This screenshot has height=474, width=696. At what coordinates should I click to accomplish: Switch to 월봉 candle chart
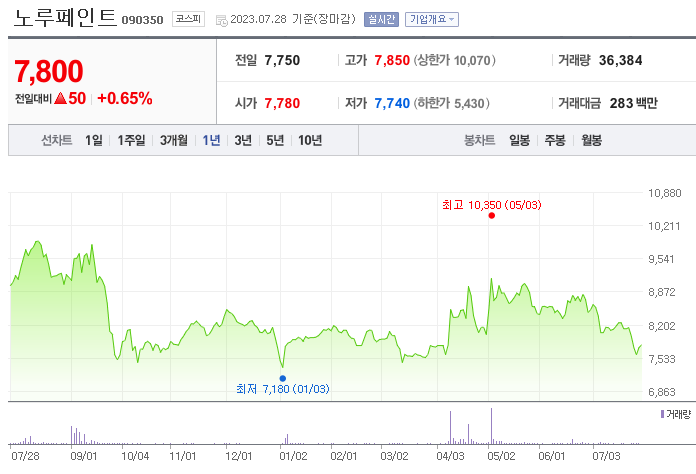tap(591, 140)
